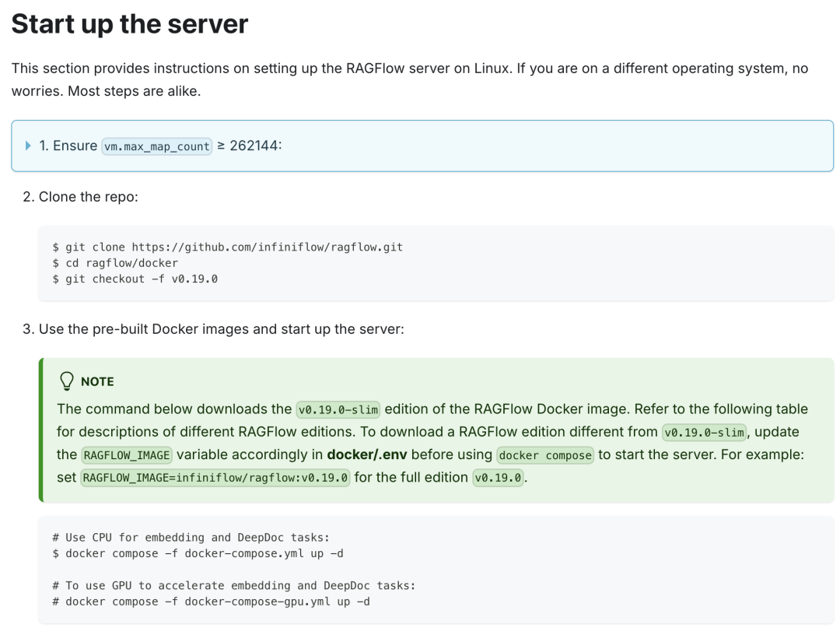The width and height of the screenshot is (840, 628).
Task: Click the 'cd ragflow/docker' command line
Action: coord(115,263)
